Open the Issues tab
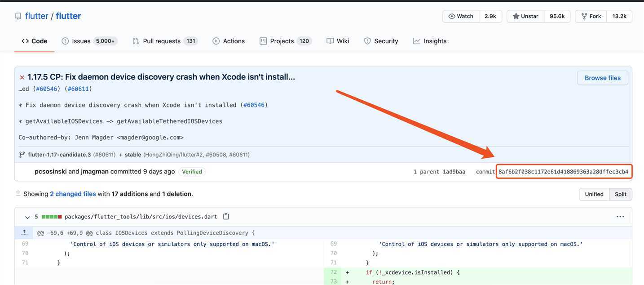Image resolution: width=644 pixels, height=285 pixels. point(89,41)
